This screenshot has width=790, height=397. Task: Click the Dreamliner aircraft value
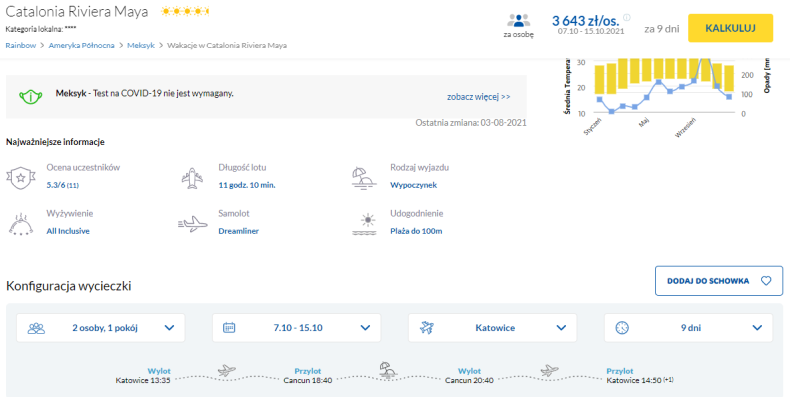(x=239, y=231)
